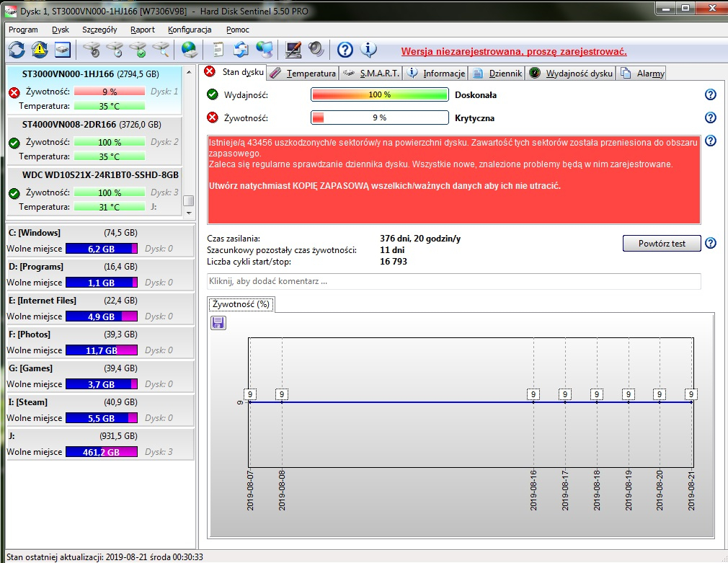
Task: Click the Żywotność 9 % progress bar
Action: [x=379, y=118]
